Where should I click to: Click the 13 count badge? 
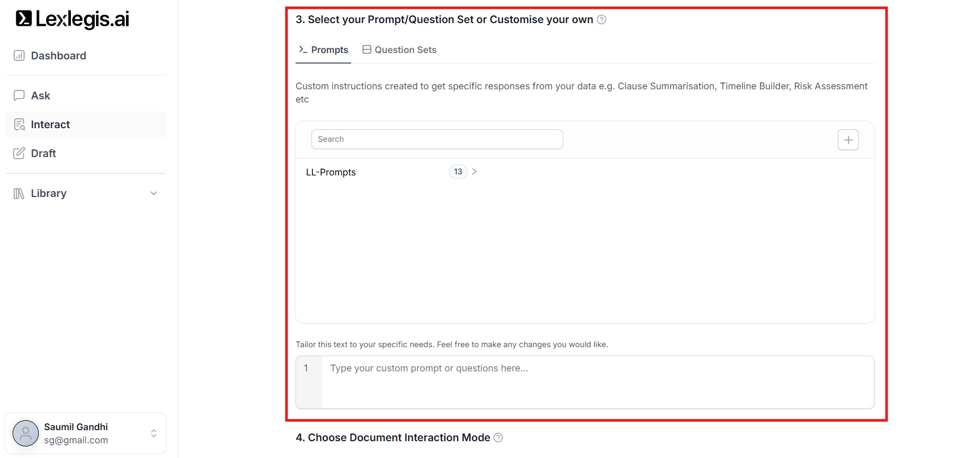click(x=458, y=172)
